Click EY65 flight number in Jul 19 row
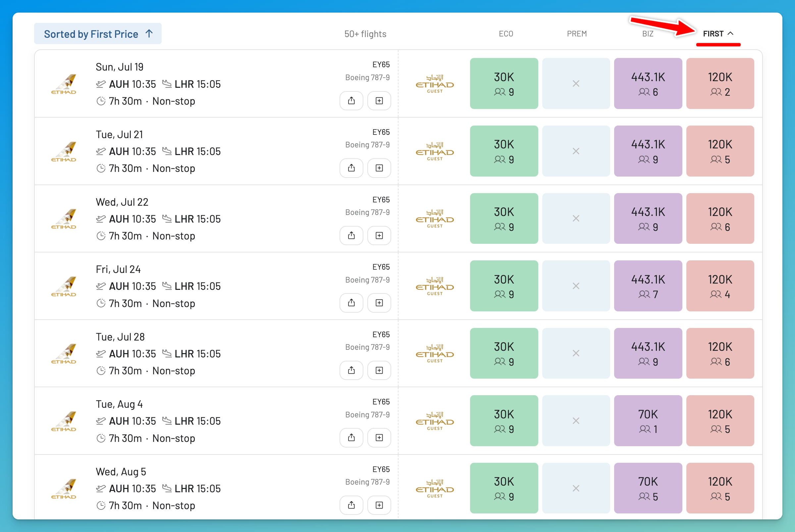Screen dimensions: 795x532 click(381, 65)
